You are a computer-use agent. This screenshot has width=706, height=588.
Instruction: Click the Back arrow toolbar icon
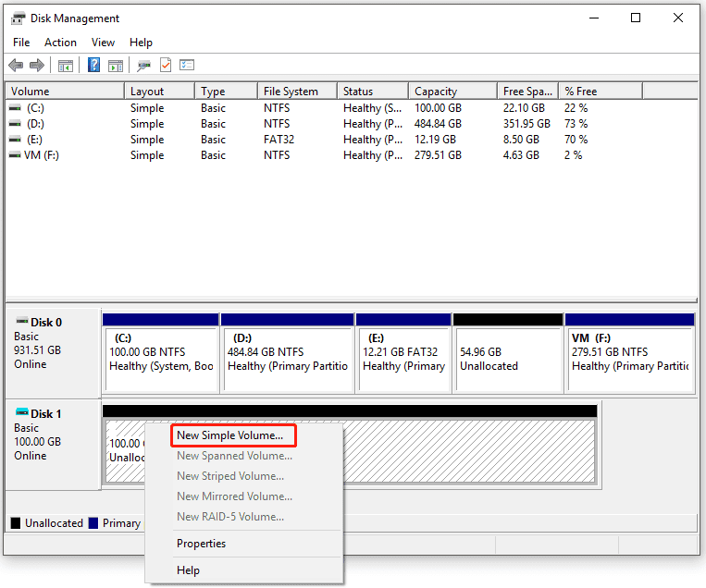click(16, 66)
